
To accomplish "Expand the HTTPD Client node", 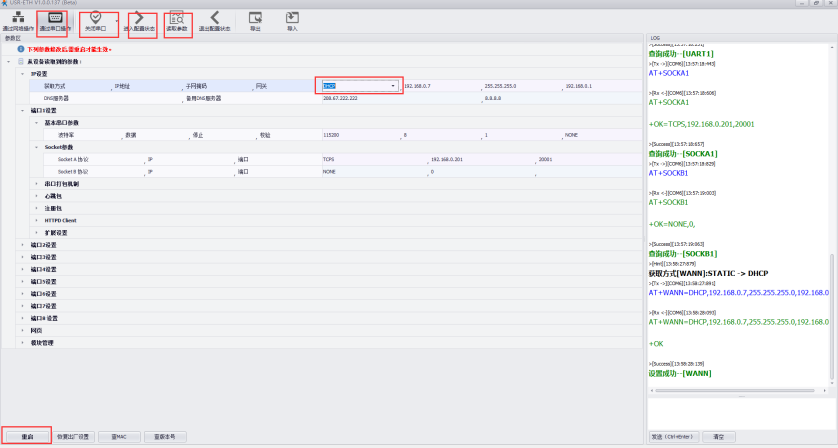I will pos(36,220).
